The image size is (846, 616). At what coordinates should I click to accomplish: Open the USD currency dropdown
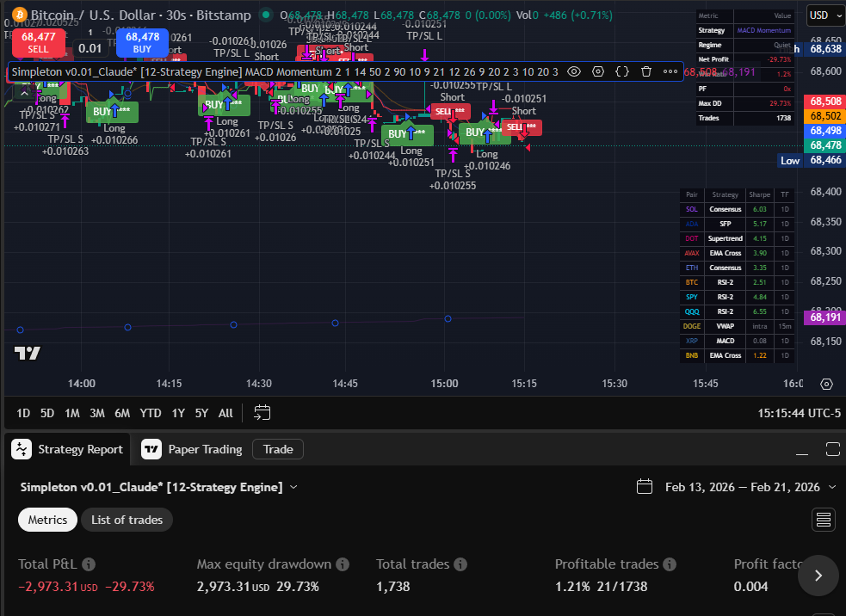coord(824,15)
